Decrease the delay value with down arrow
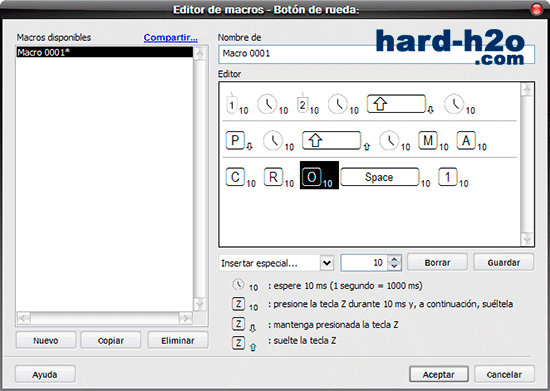Screen dimensions: 550x391 pyautogui.click(x=394, y=267)
